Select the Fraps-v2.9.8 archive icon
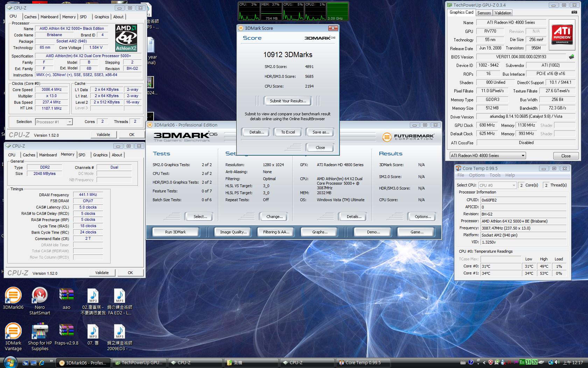The image size is (588, 368). pyautogui.click(x=66, y=334)
